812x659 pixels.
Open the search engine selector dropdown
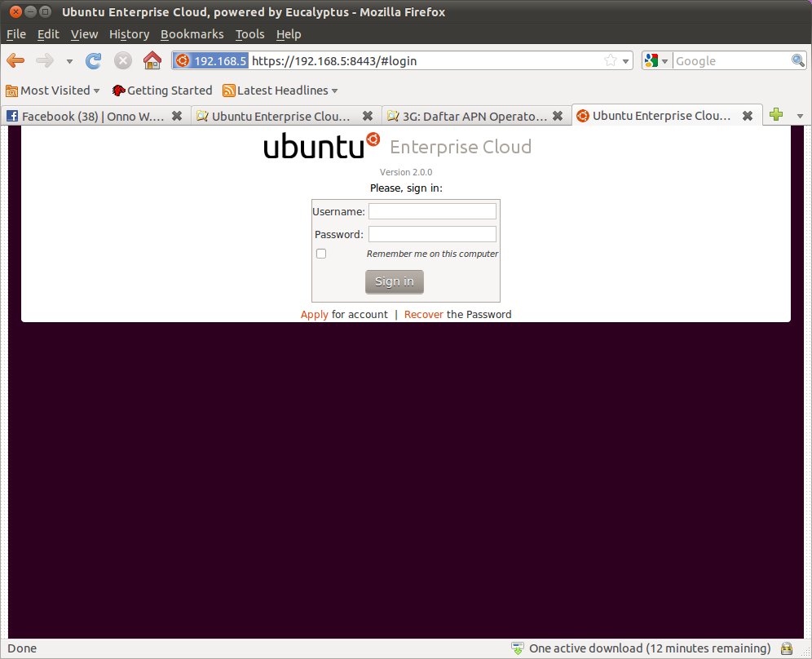[656, 61]
